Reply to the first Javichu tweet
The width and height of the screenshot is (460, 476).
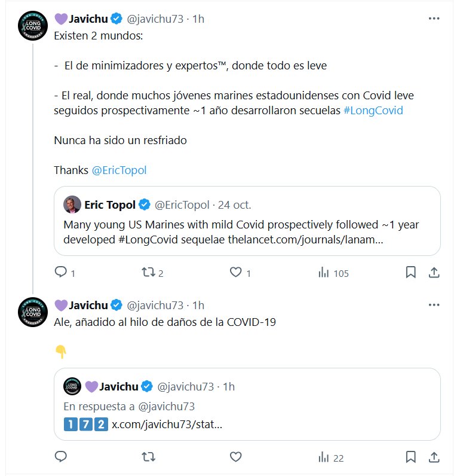point(60,273)
